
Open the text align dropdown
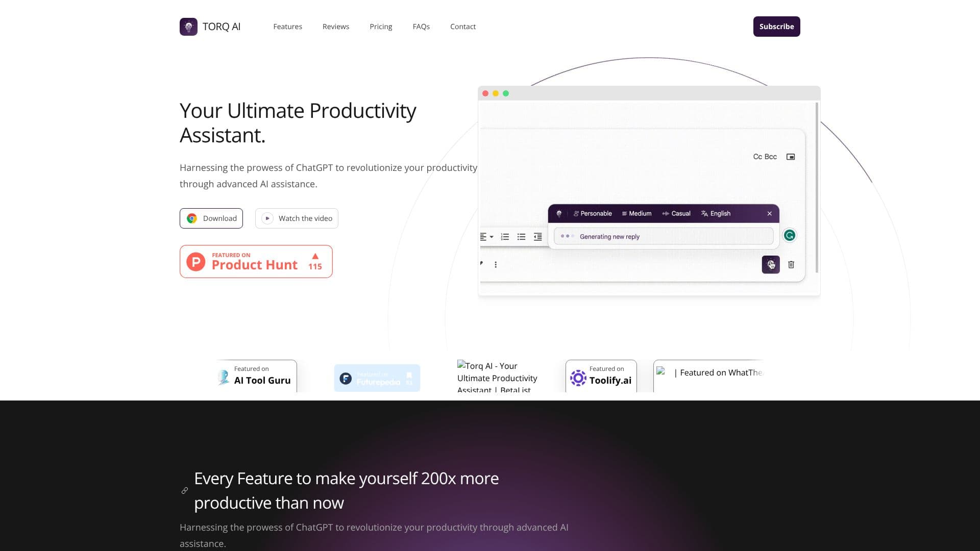point(486,237)
